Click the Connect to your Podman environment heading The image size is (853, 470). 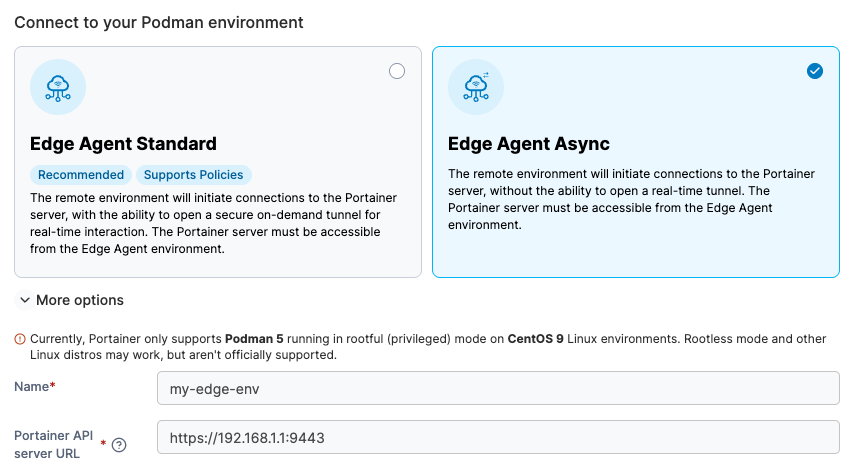pyautogui.click(x=159, y=21)
